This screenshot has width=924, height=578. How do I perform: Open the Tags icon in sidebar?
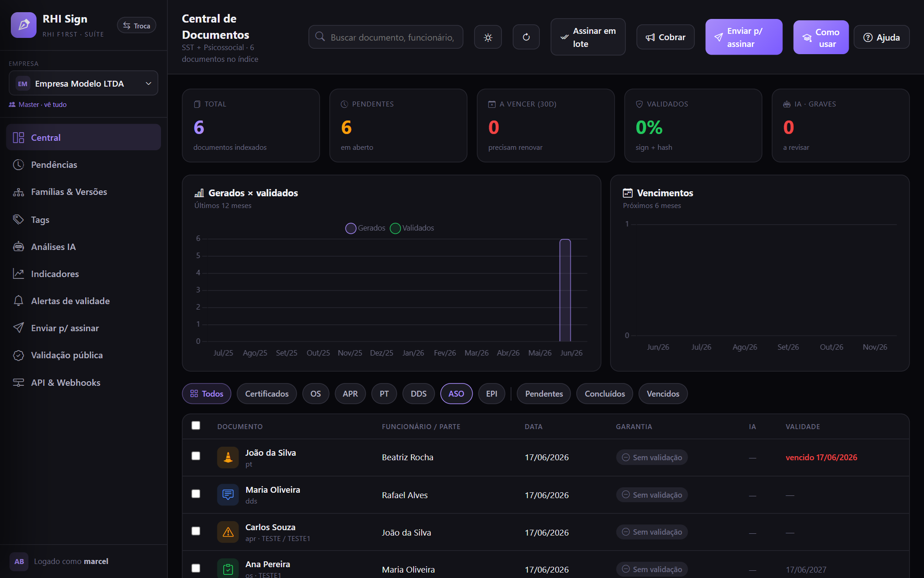(18, 220)
